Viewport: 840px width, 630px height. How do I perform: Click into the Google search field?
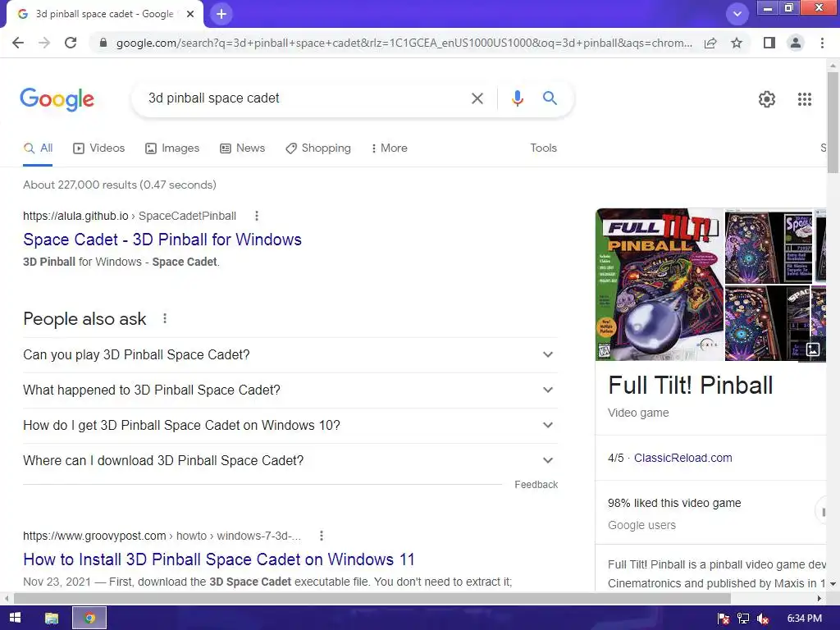tap(305, 98)
